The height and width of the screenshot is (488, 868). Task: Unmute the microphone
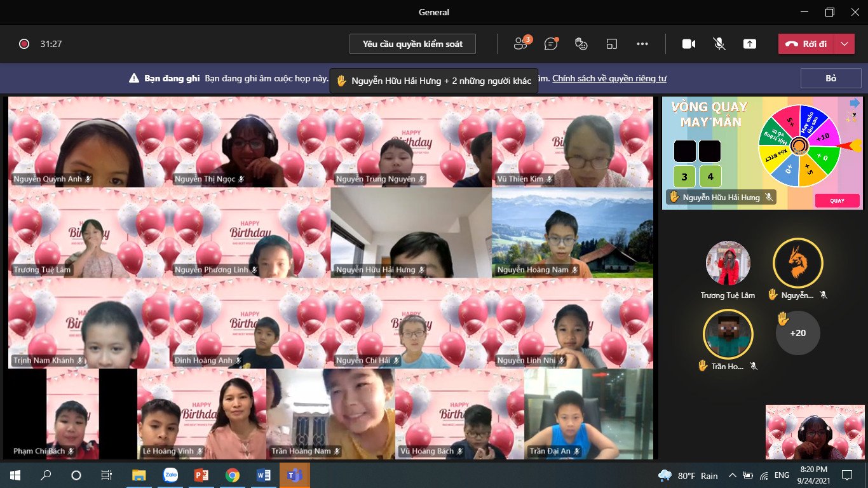[x=719, y=44]
